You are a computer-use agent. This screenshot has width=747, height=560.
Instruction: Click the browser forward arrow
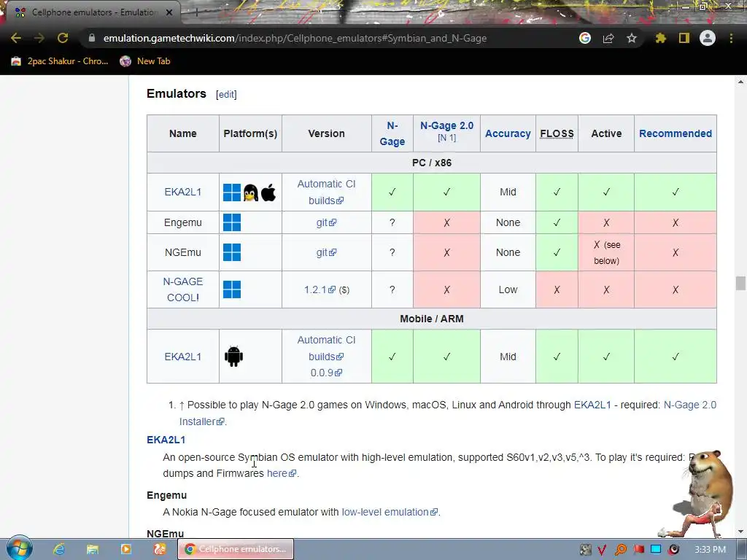tap(39, 38)
